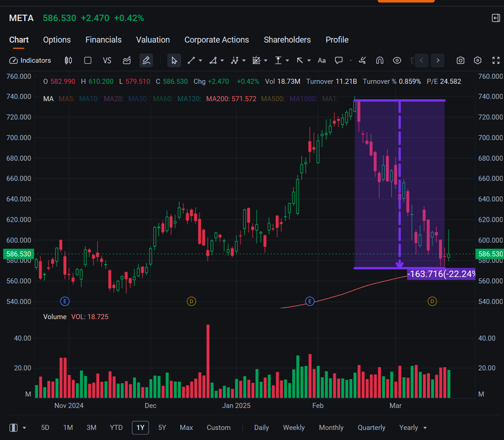Toggle drawings visibility eye icon
The width and height of the screenshot is (504, 440).
pyautogui.click(x=397, y=60)
